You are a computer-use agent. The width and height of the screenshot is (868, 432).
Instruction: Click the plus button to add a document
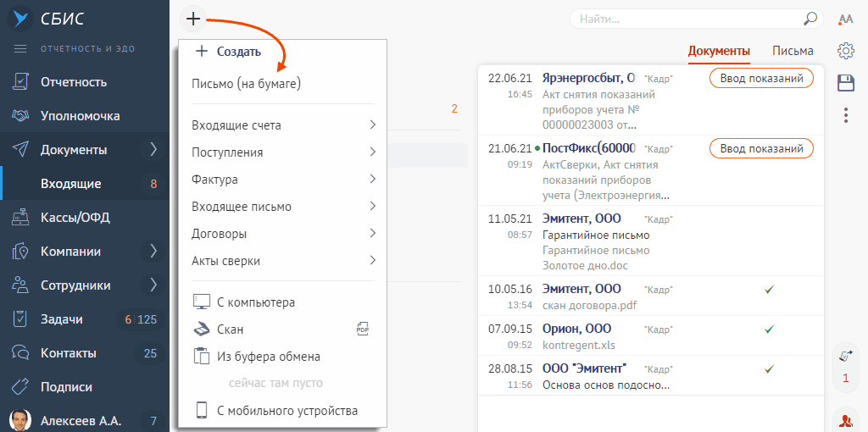193,19
